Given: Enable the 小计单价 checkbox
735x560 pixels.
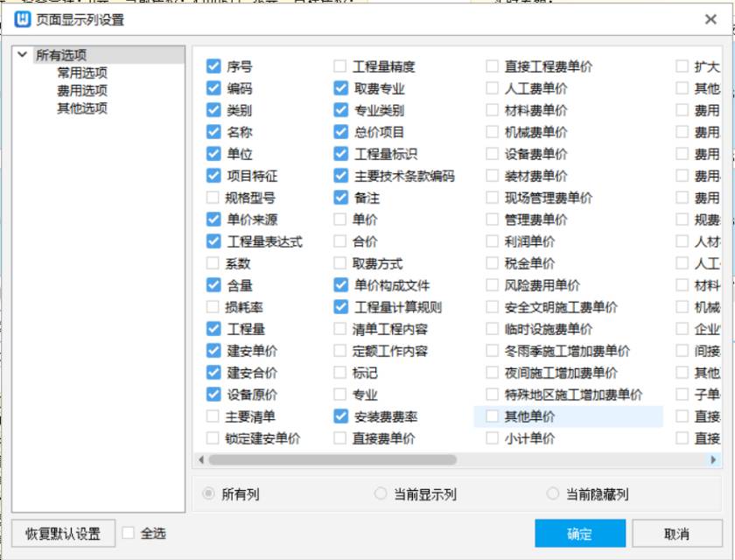Looking at the screenshot, I should [x=492, y=438].
